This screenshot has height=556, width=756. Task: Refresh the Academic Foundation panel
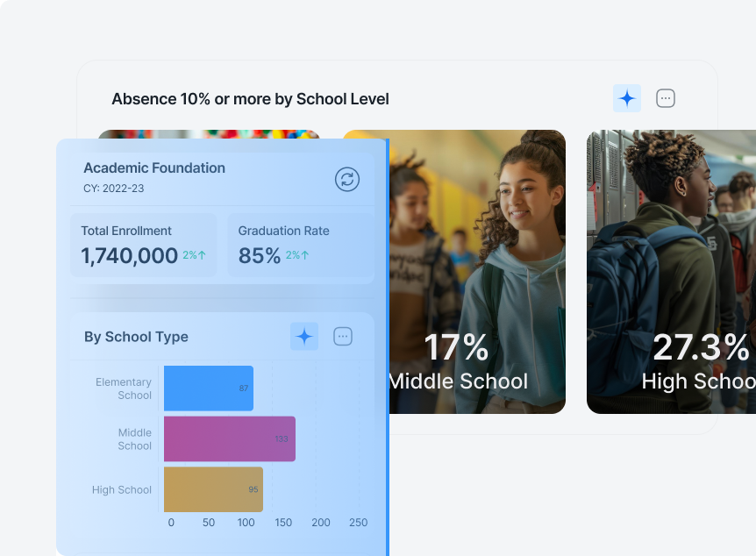[347, 179]
